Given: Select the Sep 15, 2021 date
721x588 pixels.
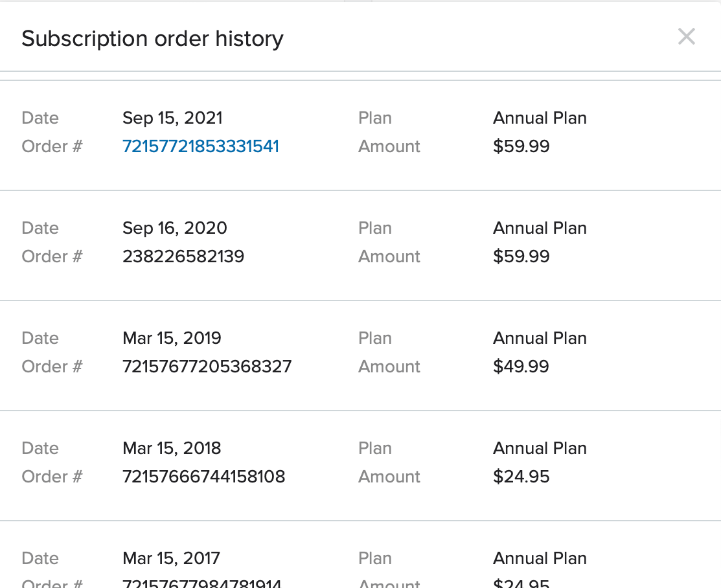Looking at the screenshot, I should 172,118.
